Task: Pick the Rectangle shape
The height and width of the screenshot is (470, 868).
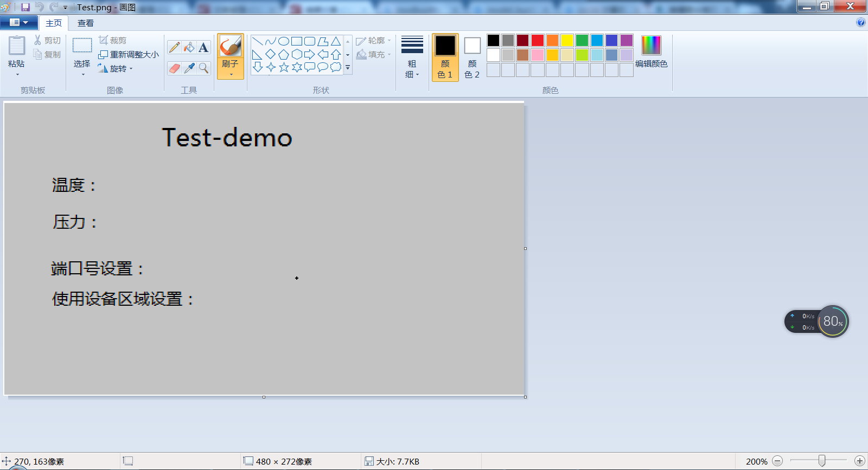Action: click(x=297, y=41)
